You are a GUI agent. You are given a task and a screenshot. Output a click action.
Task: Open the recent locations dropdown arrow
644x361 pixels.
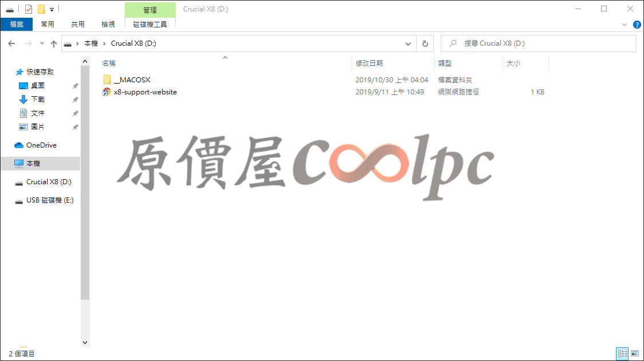(x=42, y=43)
